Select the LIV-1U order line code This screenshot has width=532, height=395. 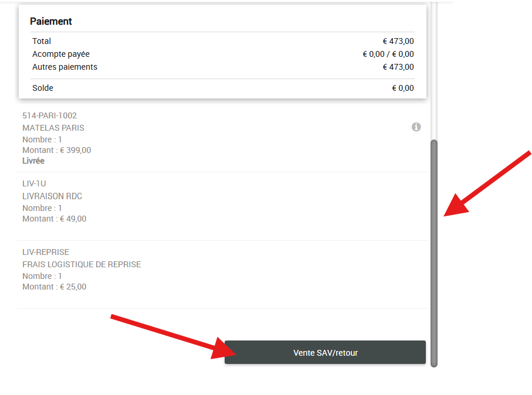click(x=34, y=183)
